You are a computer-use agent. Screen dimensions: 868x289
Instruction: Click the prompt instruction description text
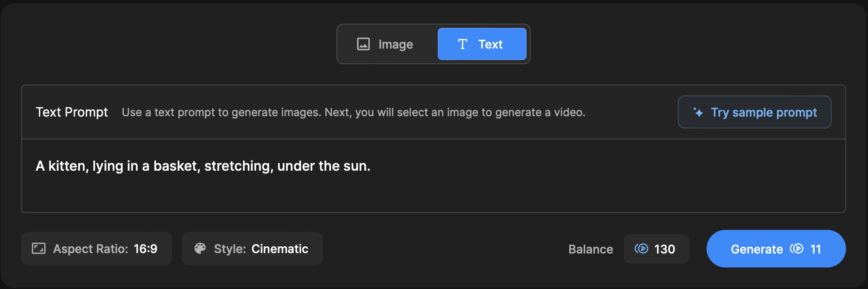tap(353, 112)
